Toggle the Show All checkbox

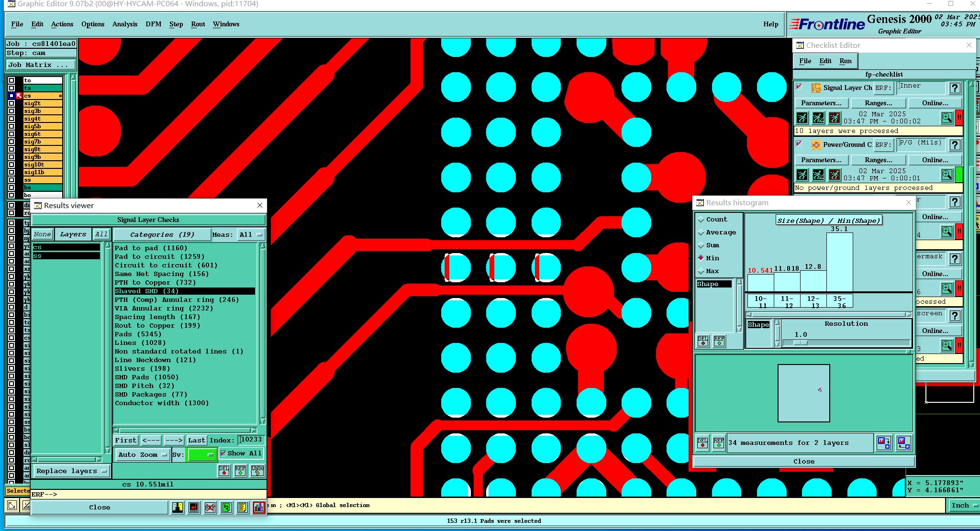223,454
